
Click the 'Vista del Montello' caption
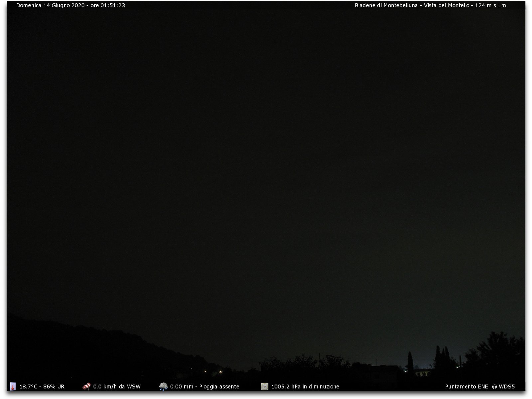point(447,5)
